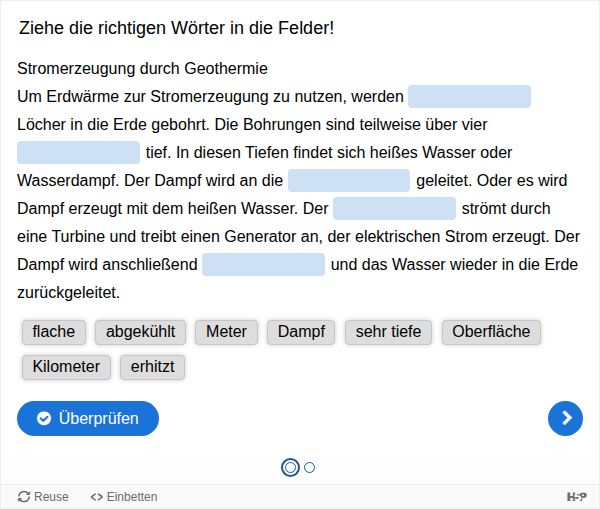This screenshot has width=600, height=509.
Task: Pick the draggable word 'Kilometer'
Action: (66, 366)
